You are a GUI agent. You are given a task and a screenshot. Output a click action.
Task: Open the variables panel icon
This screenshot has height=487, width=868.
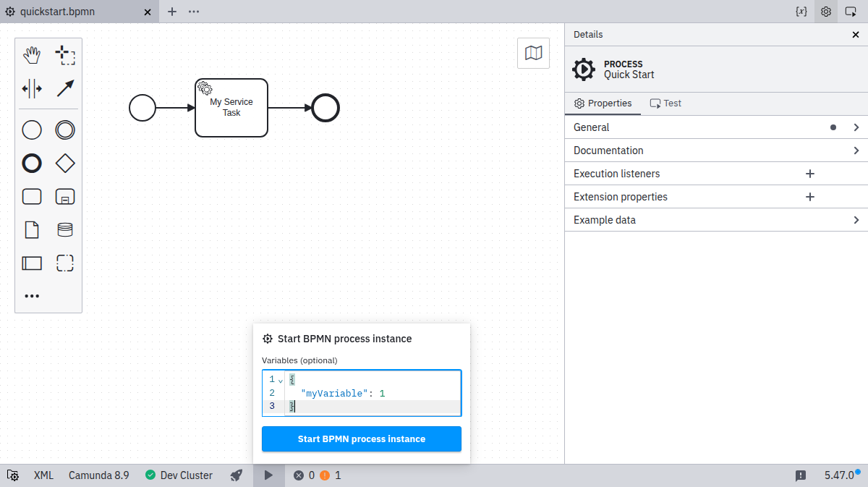coord(801,12)
